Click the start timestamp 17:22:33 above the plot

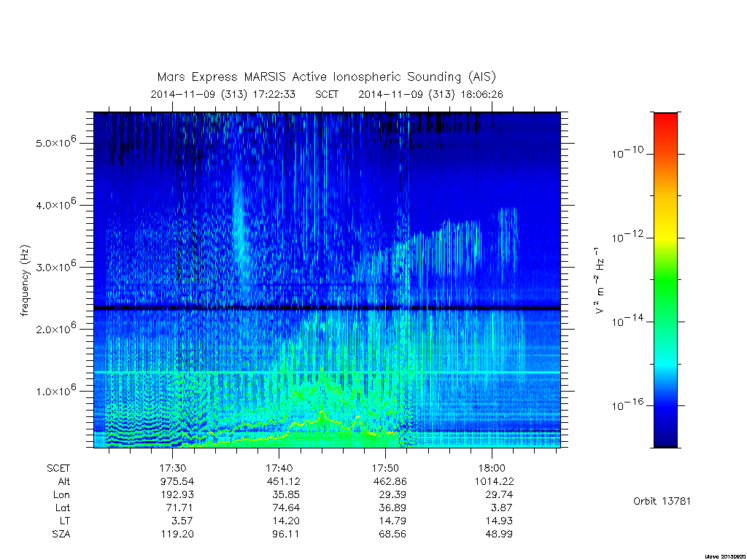[x=274, y=94]
